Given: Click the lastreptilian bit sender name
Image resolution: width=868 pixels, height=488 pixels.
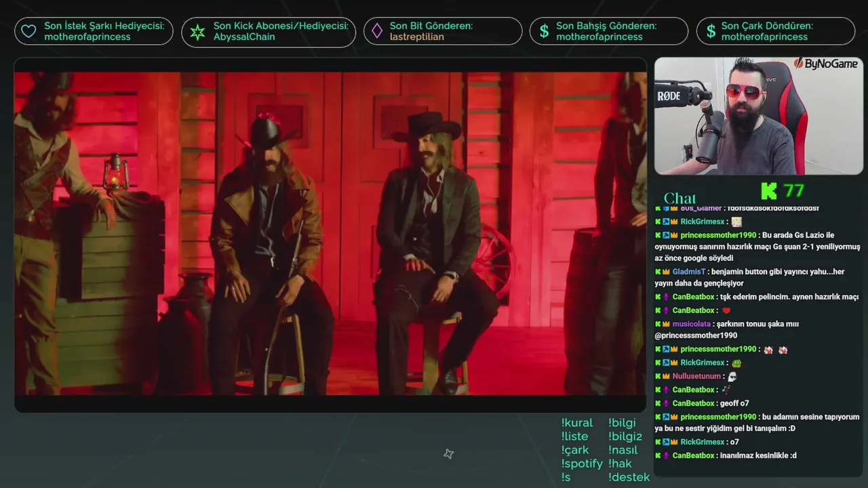Looking at the screenshot, I should [417, 37].
